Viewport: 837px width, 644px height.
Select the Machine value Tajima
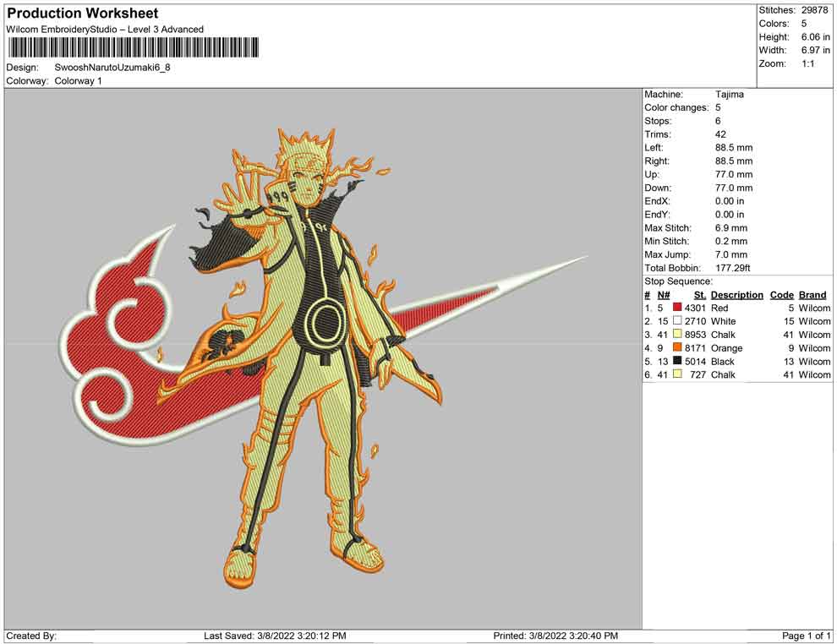[x=729, y=95]
